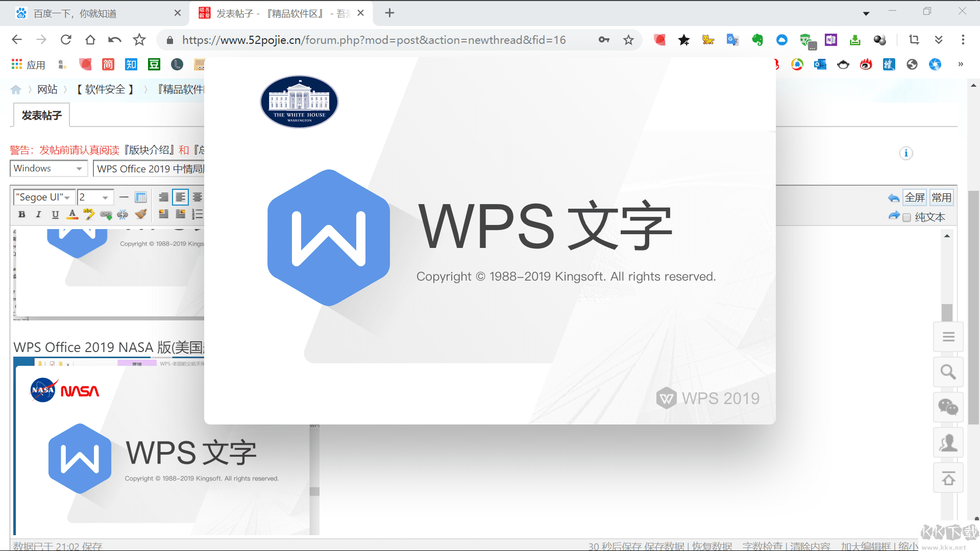Bookmark page with the address bar star
The image size is (980, 551).
628,40
